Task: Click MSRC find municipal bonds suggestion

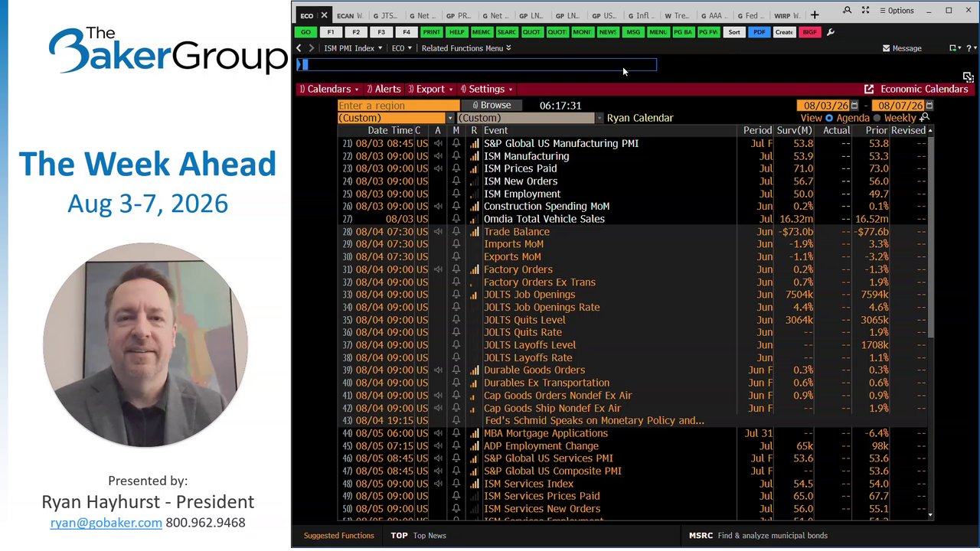Action: (758, 536)
